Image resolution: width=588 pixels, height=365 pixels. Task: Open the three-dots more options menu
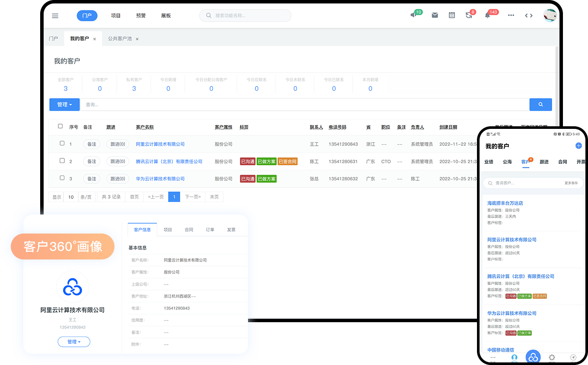tap(511, 16)
